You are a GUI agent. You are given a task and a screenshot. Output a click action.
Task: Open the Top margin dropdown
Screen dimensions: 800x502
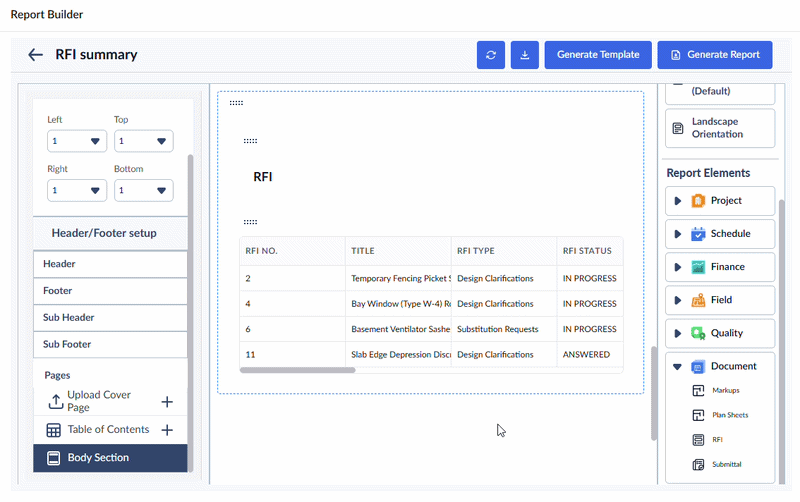[x=143, y=141]
